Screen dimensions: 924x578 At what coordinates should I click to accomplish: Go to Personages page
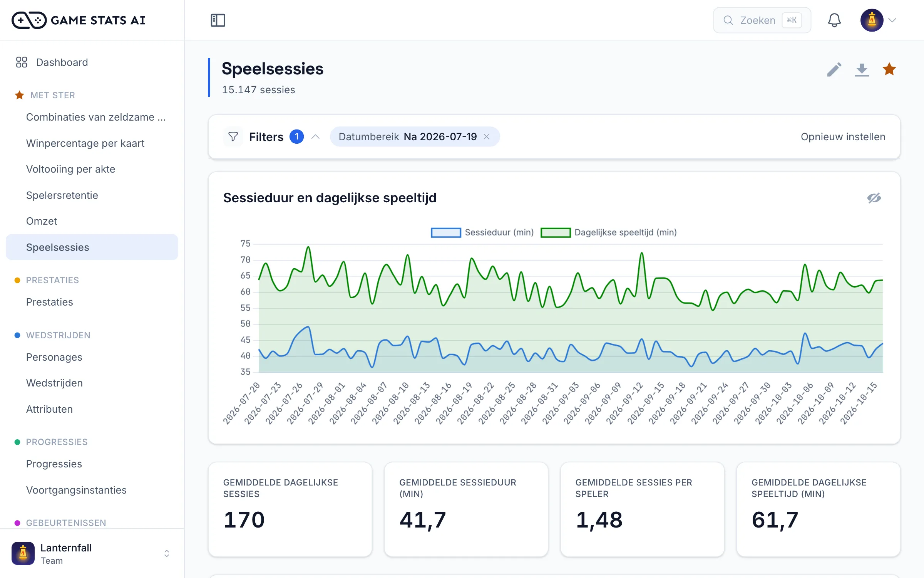(92, 357)
